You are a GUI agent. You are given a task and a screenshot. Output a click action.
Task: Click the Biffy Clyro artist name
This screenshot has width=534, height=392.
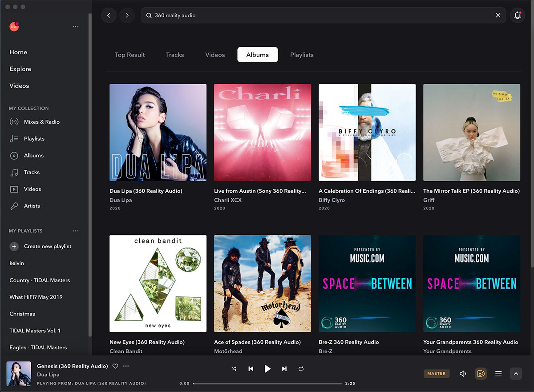(x=332, y=200)
